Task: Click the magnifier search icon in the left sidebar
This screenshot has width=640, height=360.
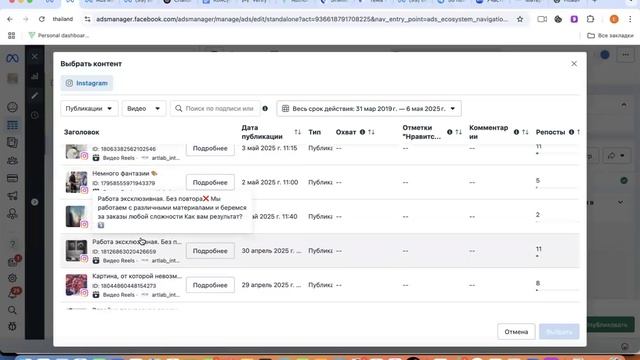Action: [12, 310]
